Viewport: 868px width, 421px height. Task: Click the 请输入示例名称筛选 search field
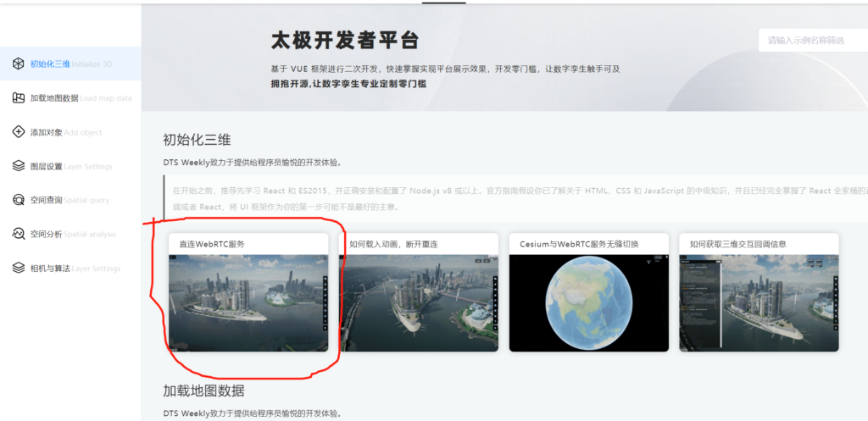tap(813, 41)
